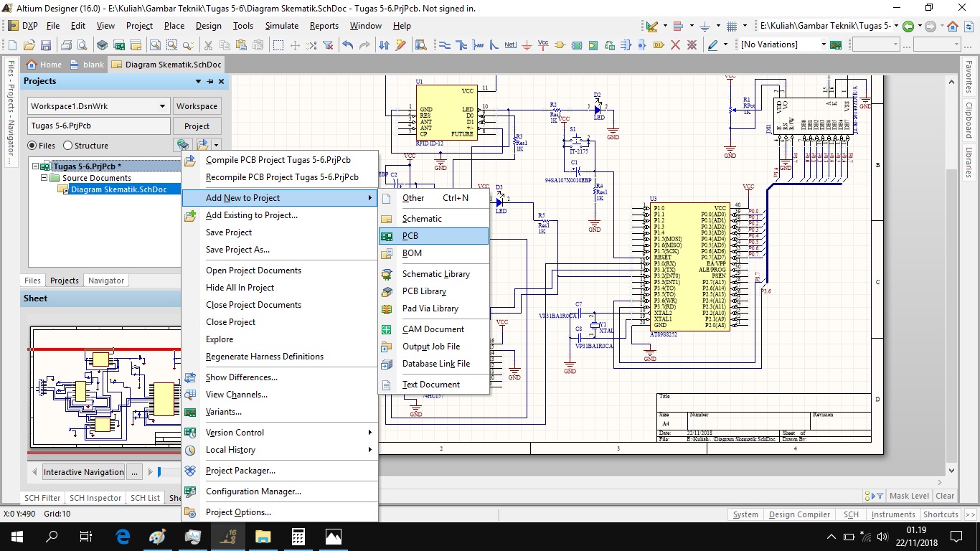Click the Sheet panel zoom slider

pyautogui.click(x=159, y=472)
